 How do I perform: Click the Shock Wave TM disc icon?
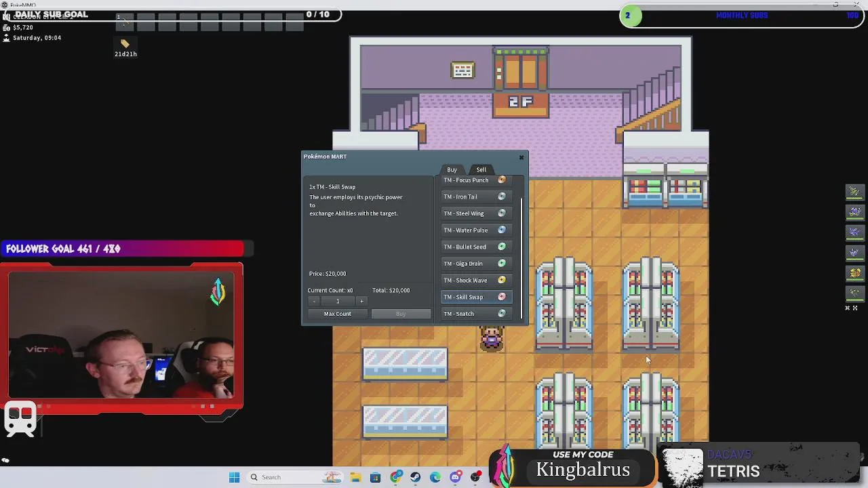tap(502, 281)
